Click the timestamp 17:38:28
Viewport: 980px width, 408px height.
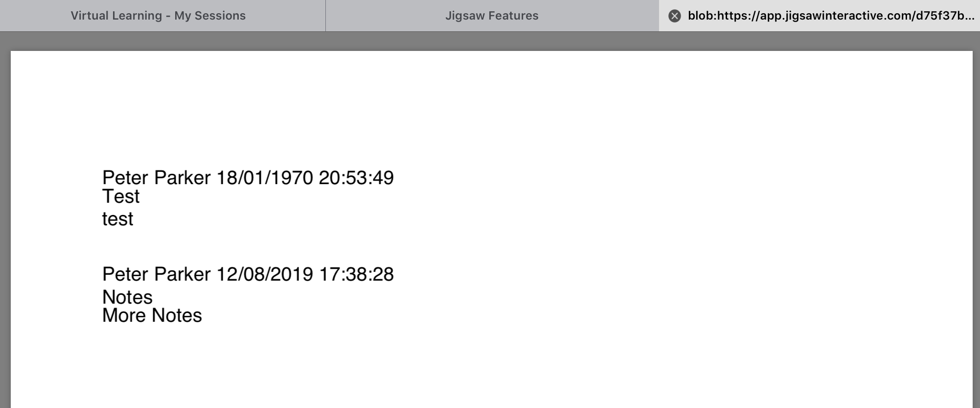tap(356, 274)
